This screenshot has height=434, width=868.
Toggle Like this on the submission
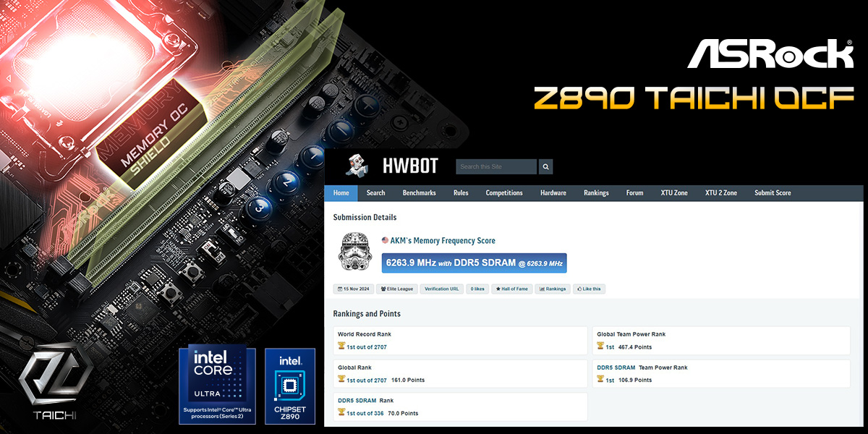589,289
